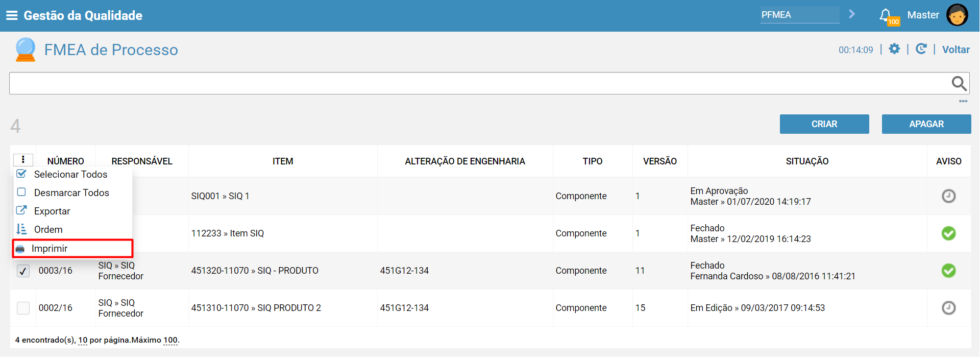This screenshot has width=980, height=360.
Task: Select Exportar in the dropdown menu
Action: 52,211
